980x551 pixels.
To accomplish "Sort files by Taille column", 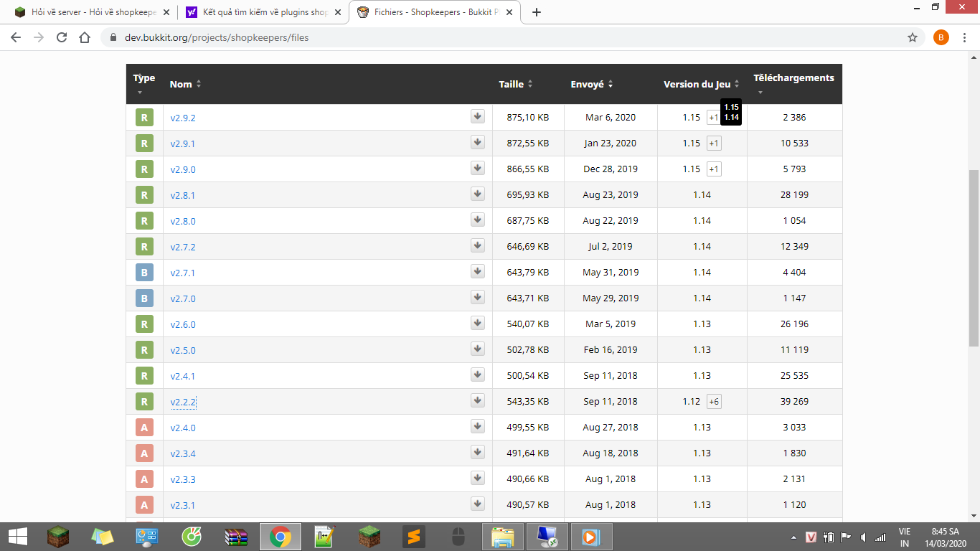I will 516,84.
